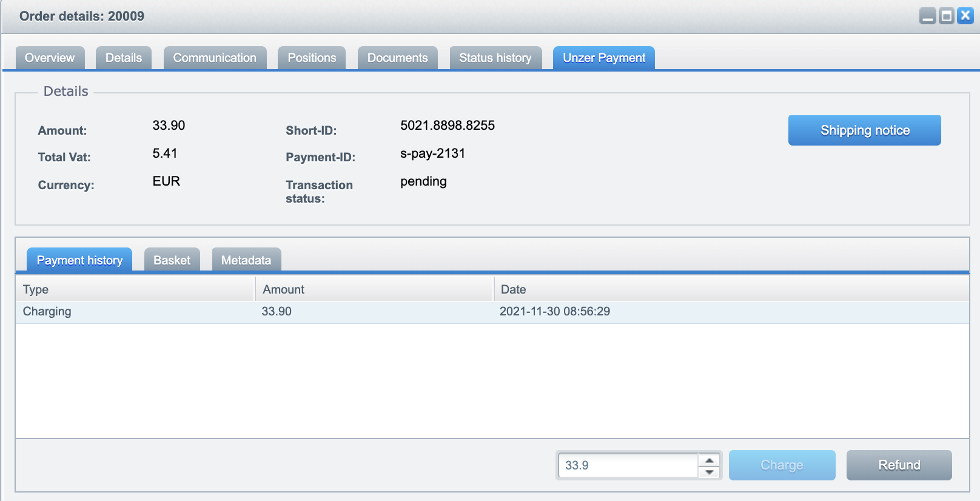Click the Payment-ID value s-pay-2131

pyautogui.click(x=432, y=153)
